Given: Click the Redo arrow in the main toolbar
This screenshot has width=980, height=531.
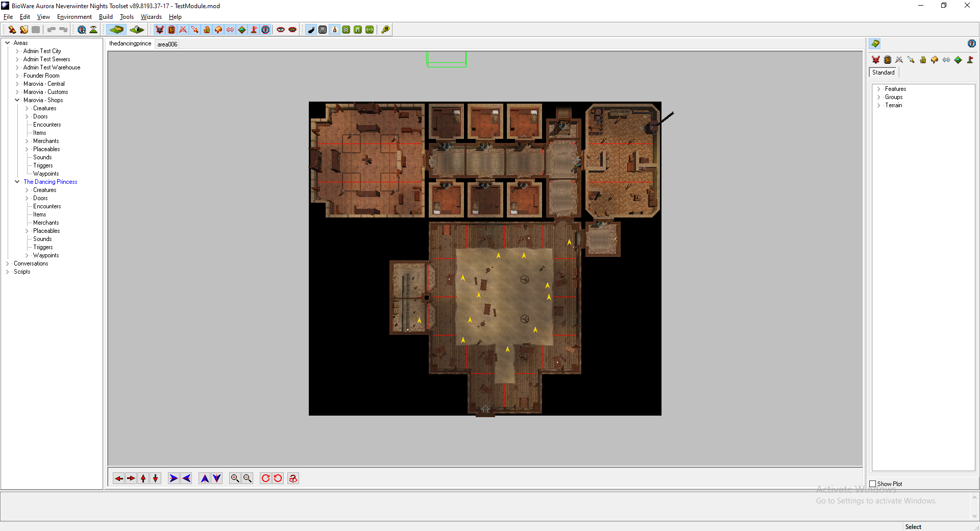Looking at the screenshot, I should click(x=63, y=30).
